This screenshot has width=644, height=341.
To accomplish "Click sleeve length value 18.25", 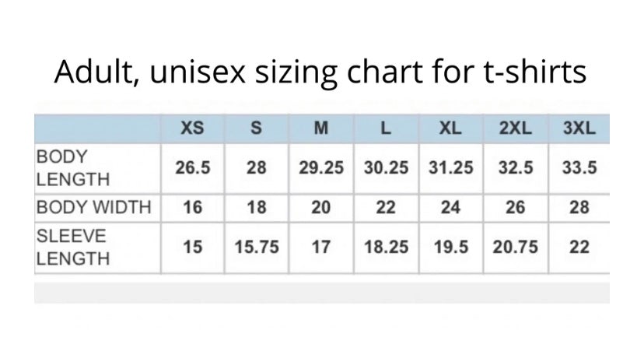I will [x=386, y=248].
